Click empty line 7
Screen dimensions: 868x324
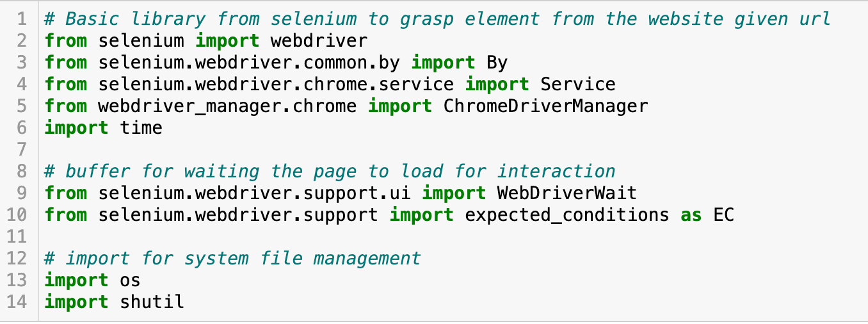point(448,150)
